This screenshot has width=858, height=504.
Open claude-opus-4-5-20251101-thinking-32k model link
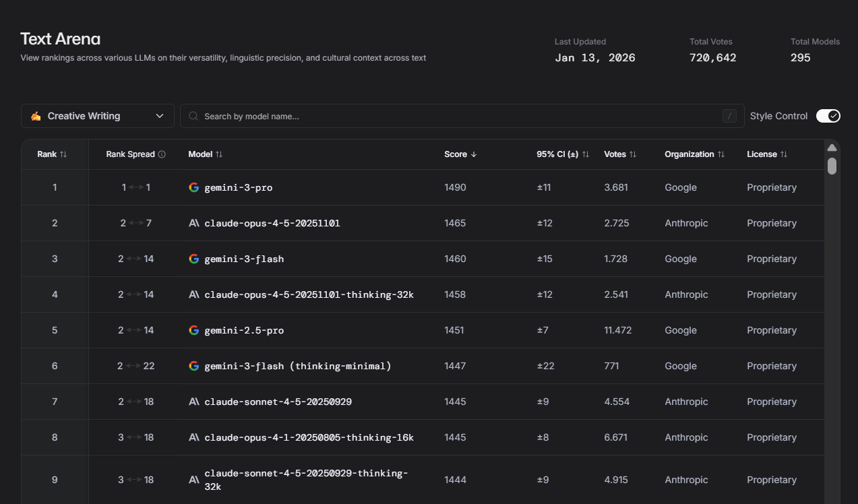[309, 294]
